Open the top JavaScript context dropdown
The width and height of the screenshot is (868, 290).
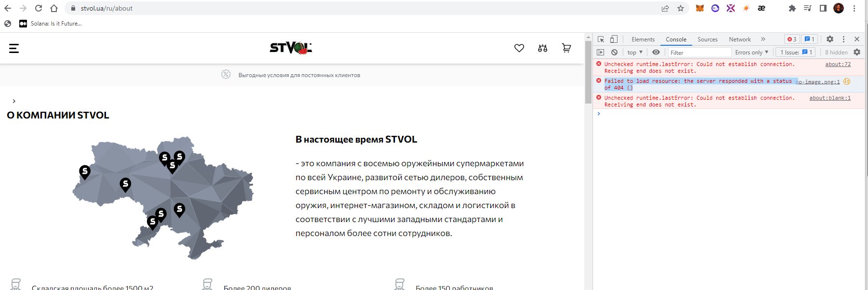coord(635,52)
